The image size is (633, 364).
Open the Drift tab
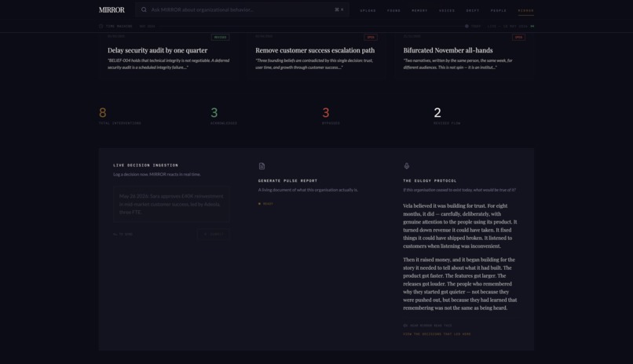[x=472, y=10]
